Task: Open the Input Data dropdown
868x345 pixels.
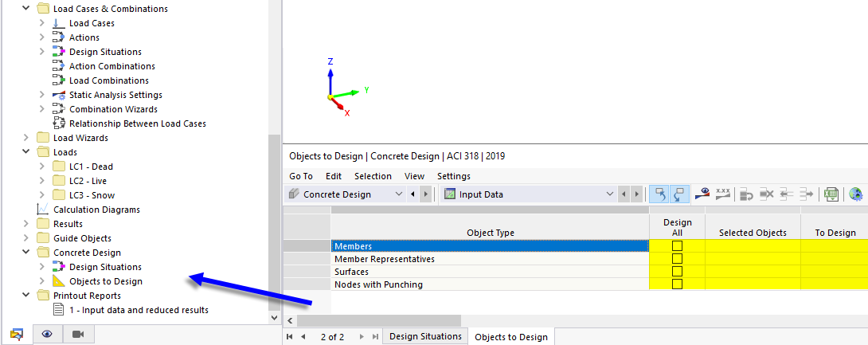Action: [x=610, y=194]
